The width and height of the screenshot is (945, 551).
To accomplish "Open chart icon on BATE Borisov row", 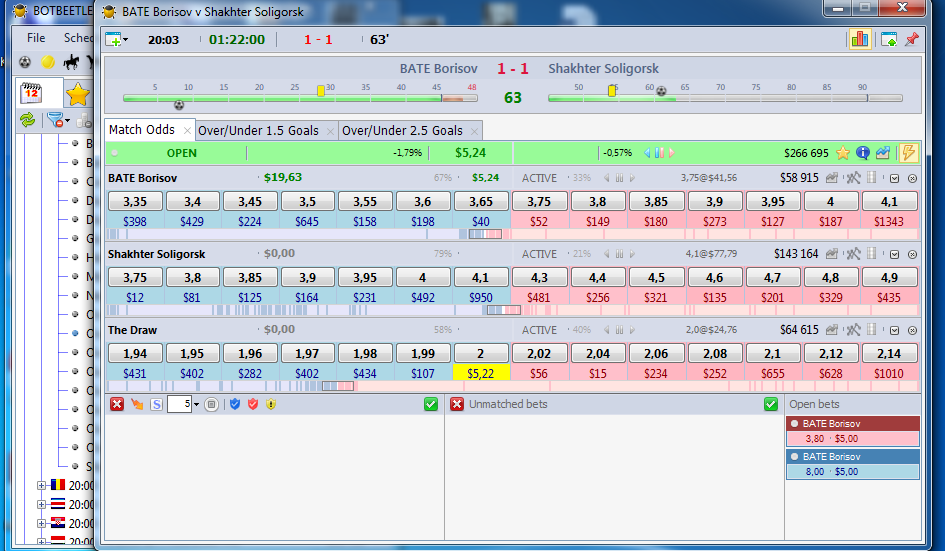I will point(832,178).
